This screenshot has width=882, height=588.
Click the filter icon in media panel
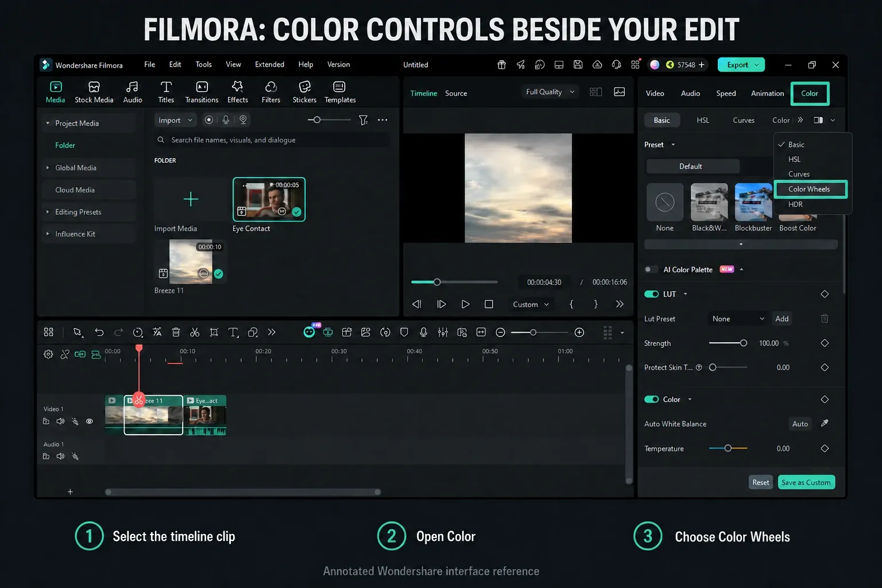[363, 120]
